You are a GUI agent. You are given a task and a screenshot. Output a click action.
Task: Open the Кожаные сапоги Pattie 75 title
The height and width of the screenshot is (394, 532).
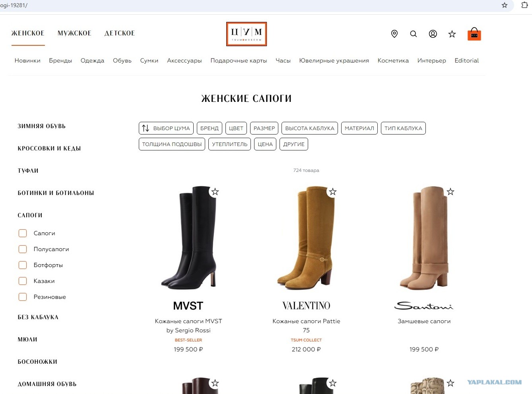point(306,326)
